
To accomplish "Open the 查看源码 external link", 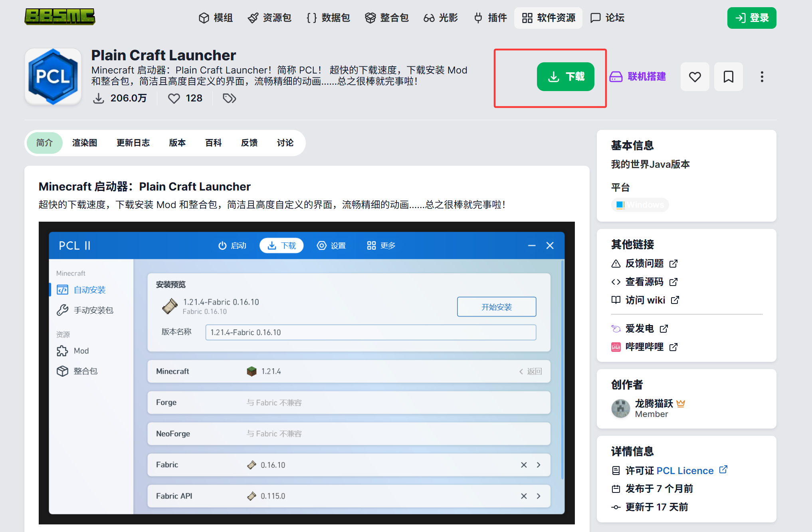I will (x=644, y=282).
